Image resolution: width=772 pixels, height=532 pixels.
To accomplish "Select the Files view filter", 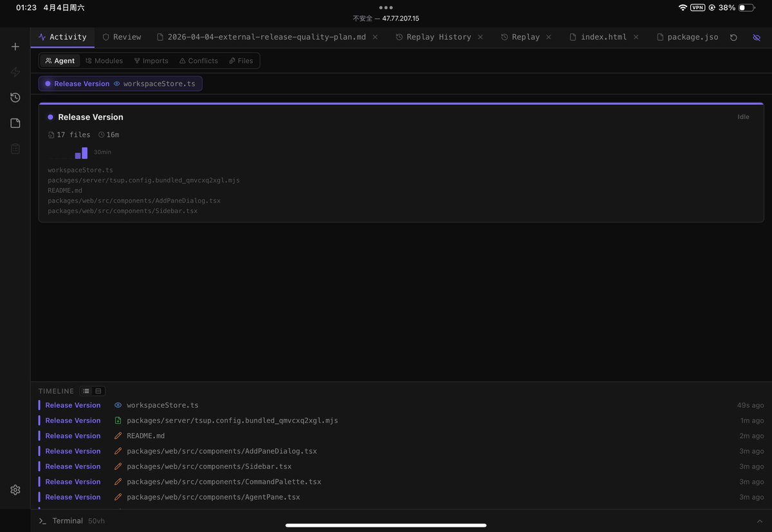I will pos(241,60).
